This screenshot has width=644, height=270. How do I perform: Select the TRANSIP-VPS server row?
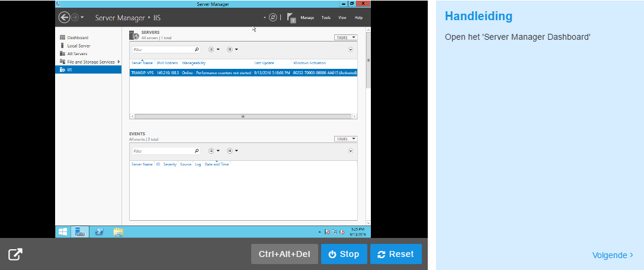click(243, 73)
